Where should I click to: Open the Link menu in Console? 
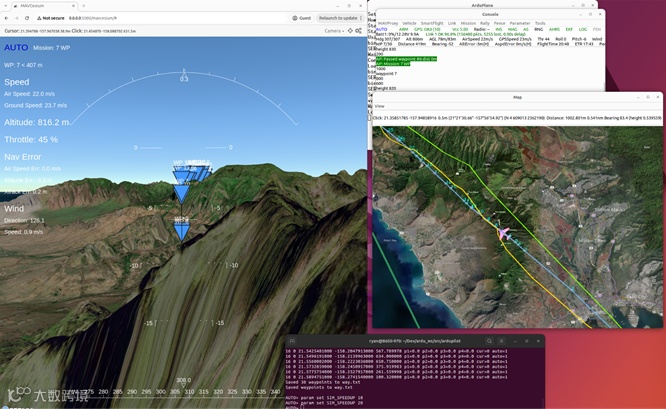[x=452, y=23]
